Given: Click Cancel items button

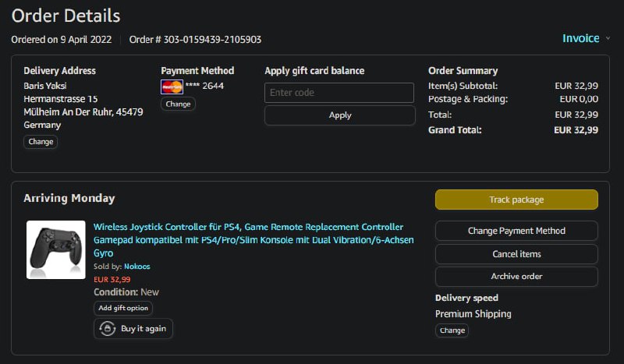Looking at the screenshot, I should tap(516, 254).
